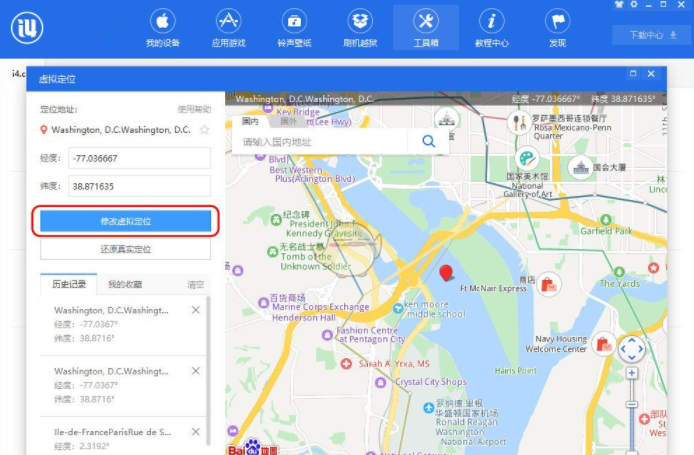The height and width of the screenshot is (455, 694).
Task: Click the red location pin on map
Action: [x=446, y=273]
